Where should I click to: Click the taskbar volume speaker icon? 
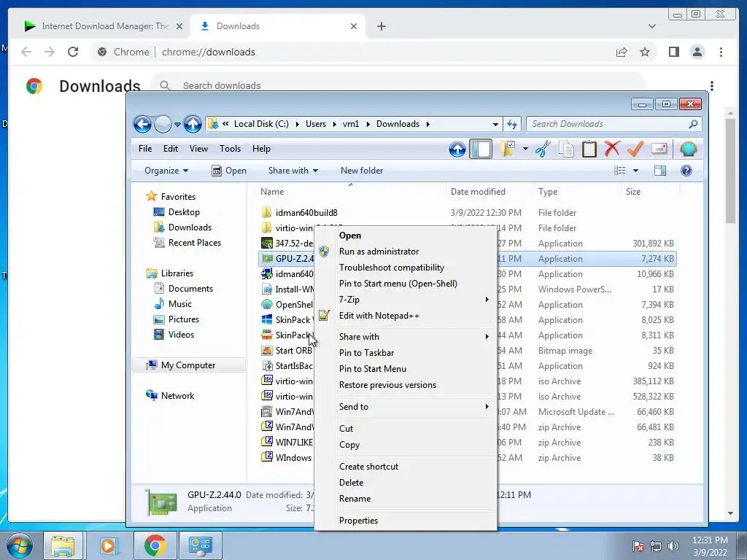pyautogui.click(x=673, y=546)
